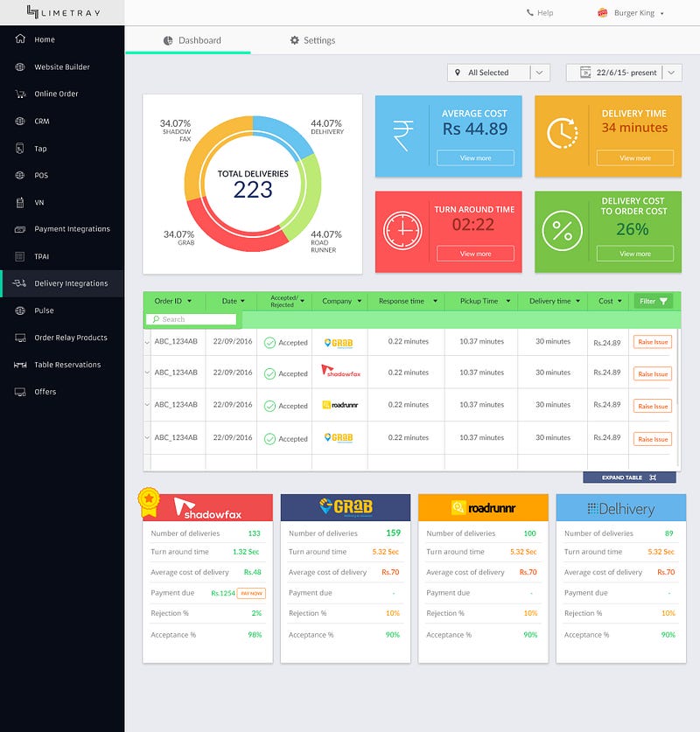Viewport: 700px width, 732px height.
Task: Click the calendar icon in date selector
Action: [585, 73]
